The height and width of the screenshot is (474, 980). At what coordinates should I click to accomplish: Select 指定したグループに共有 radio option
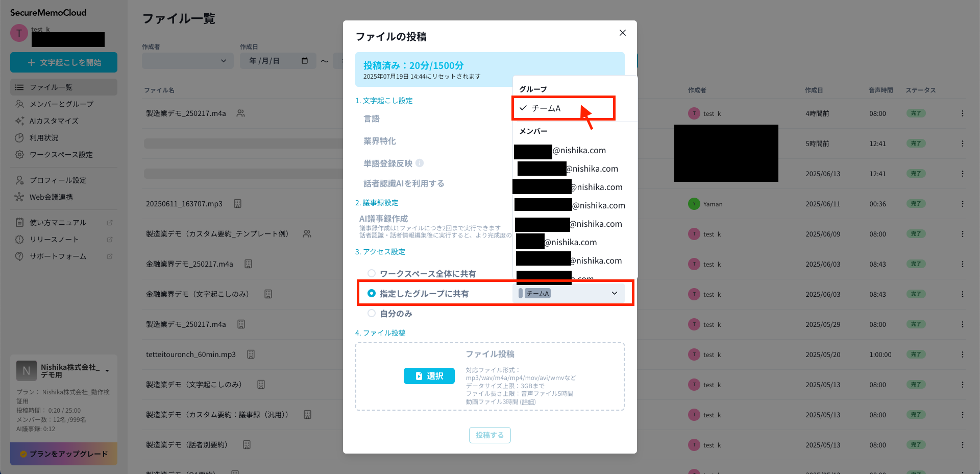tap(372, 293)
